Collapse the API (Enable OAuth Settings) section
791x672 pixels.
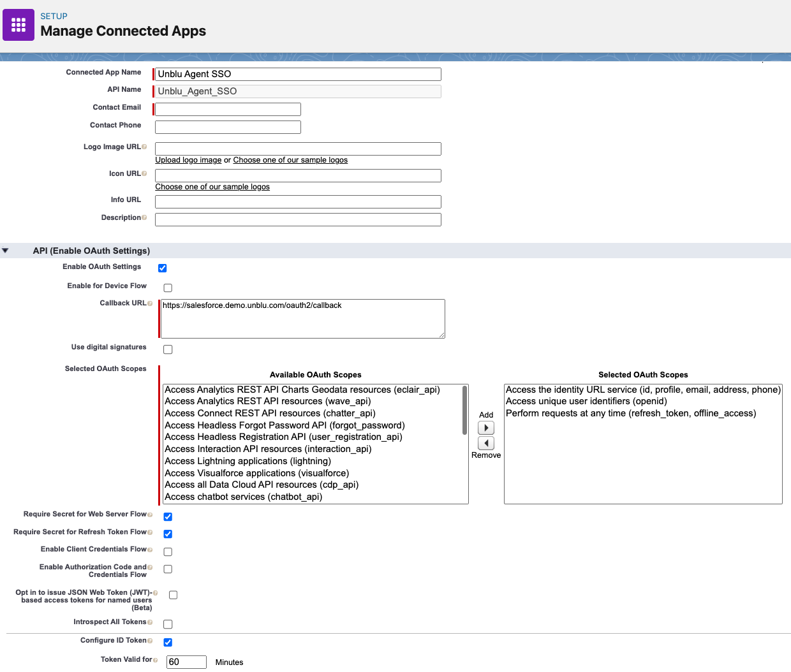pyautogui.click(x=6, y=251)
